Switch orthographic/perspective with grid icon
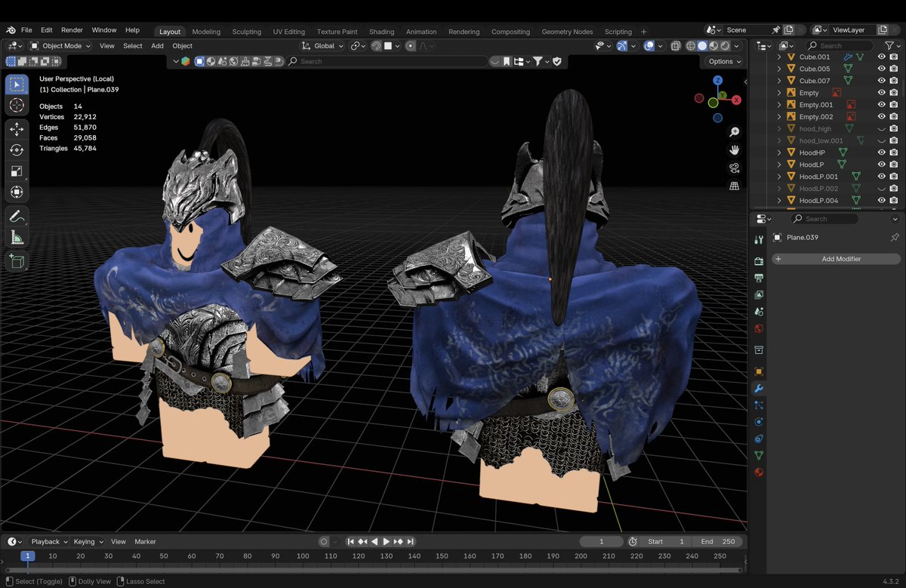This screenshot has height=588, width=906. pyautogui.click(x=734, y=186)
